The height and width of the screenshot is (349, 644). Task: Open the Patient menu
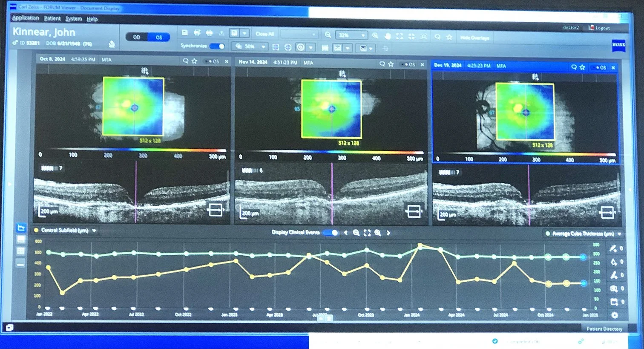(52, 18)
